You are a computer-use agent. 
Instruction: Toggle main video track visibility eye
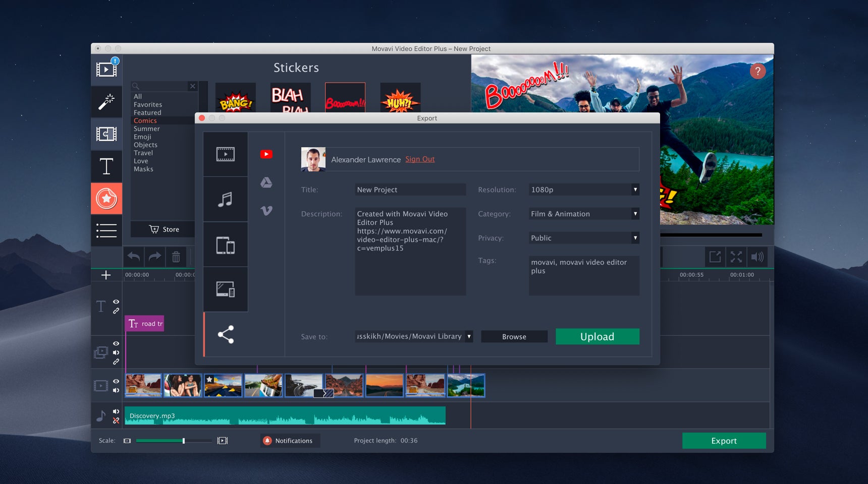point(116,381)
